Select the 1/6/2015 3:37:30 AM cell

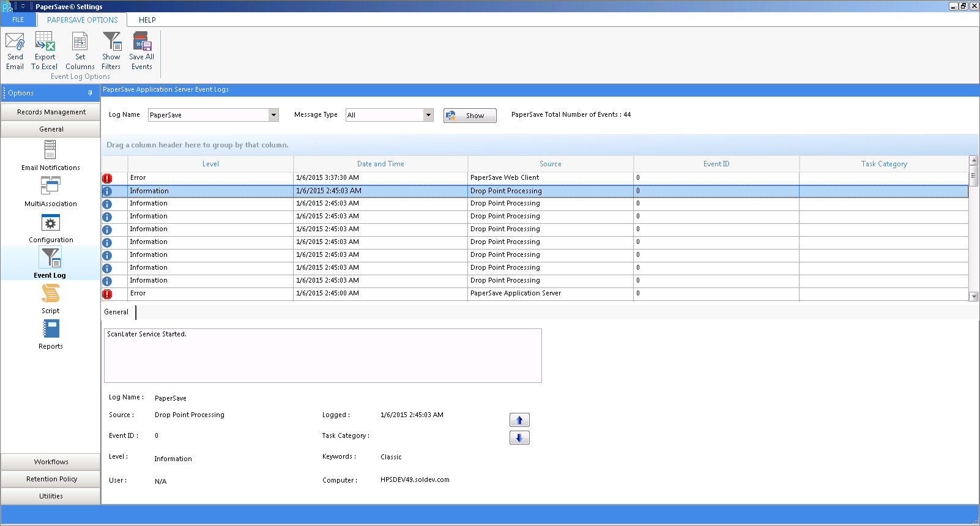click(380, 178)
